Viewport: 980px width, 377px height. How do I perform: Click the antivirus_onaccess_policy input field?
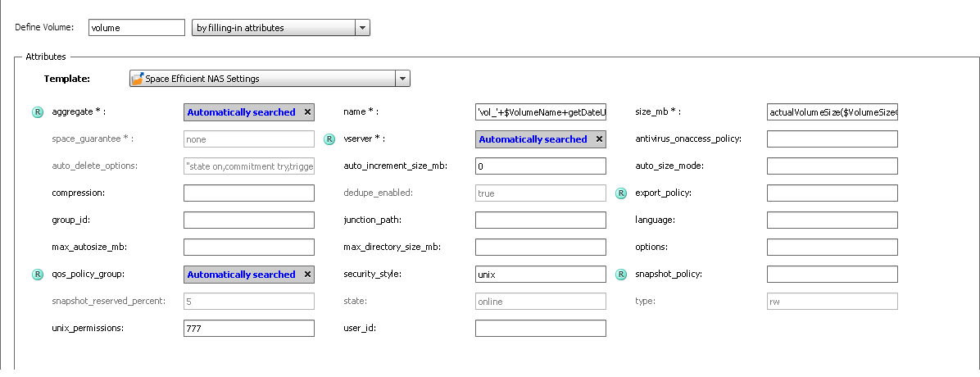(832, 139)
